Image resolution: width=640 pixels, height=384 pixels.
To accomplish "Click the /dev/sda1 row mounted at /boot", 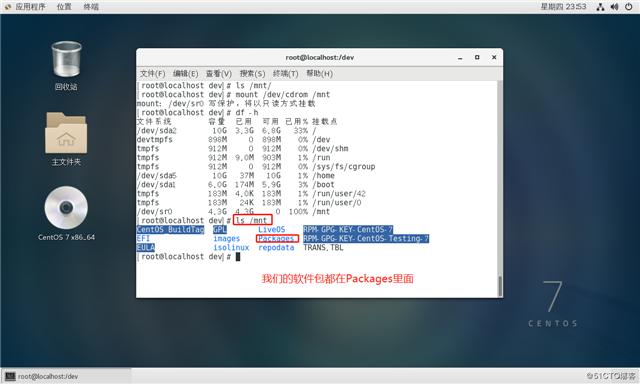I will (x=236, y=184).
